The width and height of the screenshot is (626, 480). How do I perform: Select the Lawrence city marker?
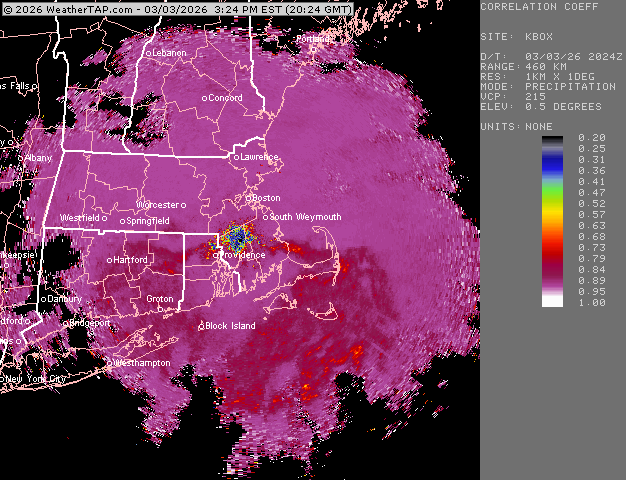[x=237, y=157]
